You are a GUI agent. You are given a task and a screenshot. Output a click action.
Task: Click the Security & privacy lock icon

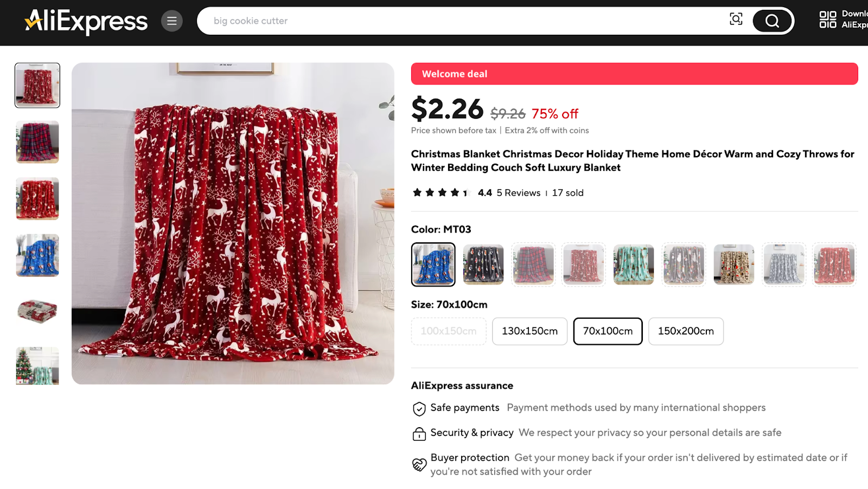pyautogui.click(x=418, y=434)
